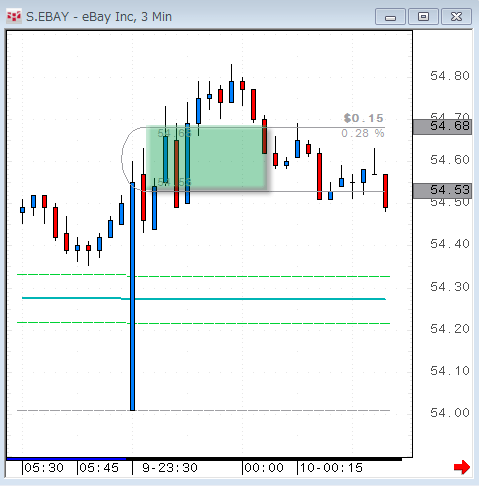
Task: Close the S.EBAY chart window
Action: tap(456, 17)
